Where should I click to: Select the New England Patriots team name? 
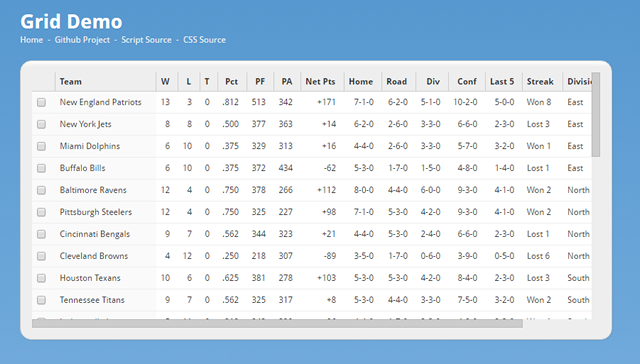(100, 102)
